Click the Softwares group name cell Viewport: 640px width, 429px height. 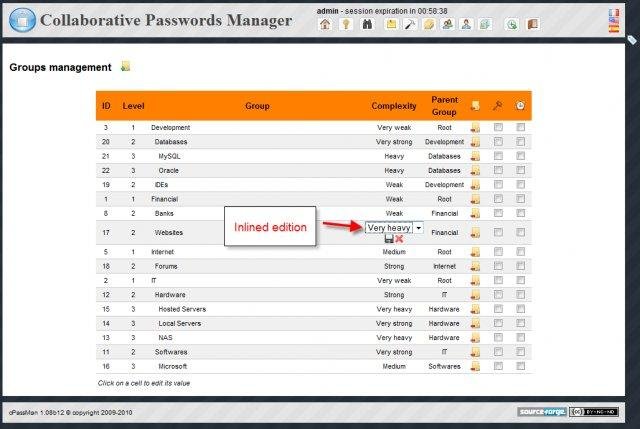pyautogui.click(x=171, y=352)
